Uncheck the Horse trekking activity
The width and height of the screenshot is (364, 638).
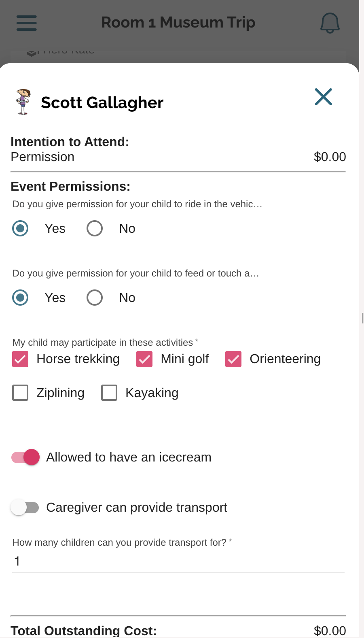coord(20,359)
